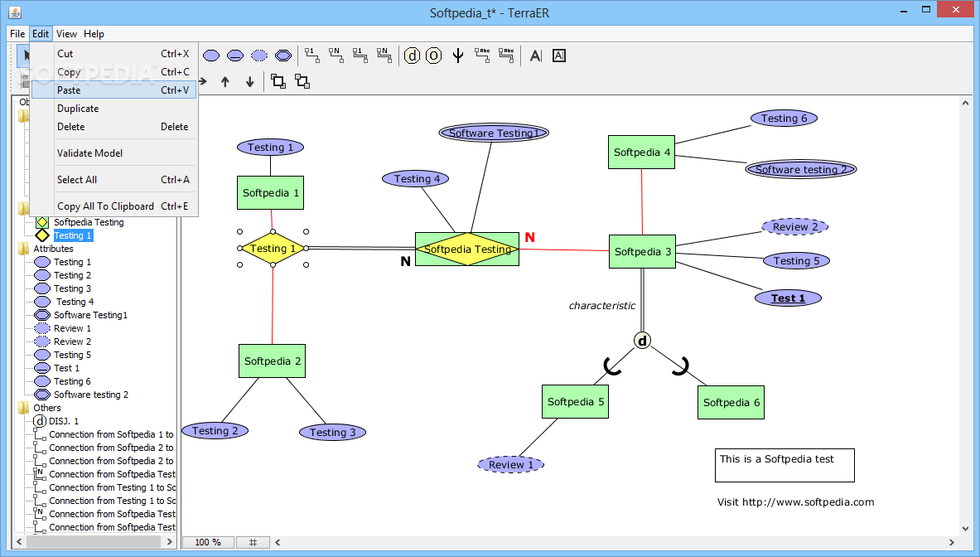Viewport: 980px width, 557px height.
Task: Select the underlined Test 1 attribute on canvas
Action: [788, 298]
